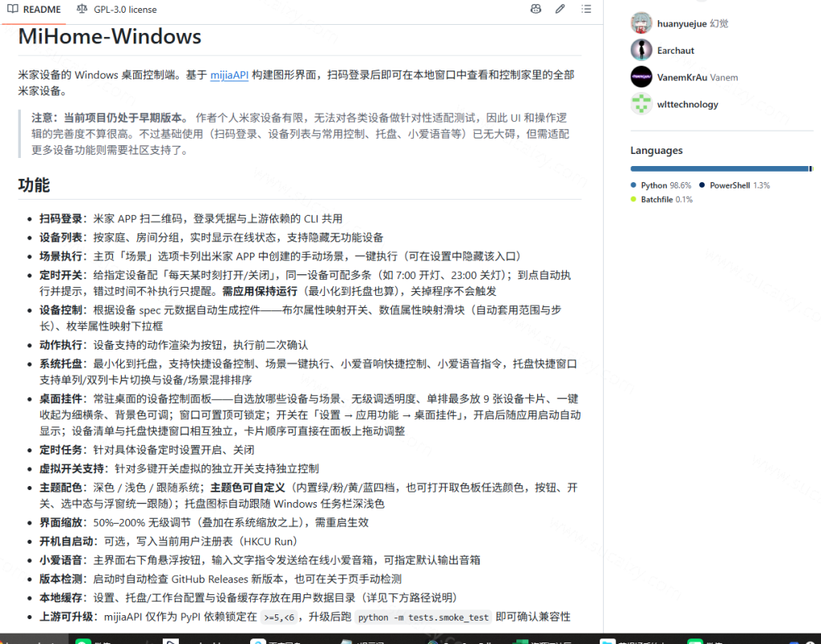Click the bold 主题色可自定义 text
The image size is (821, 644).
(248, 488)
